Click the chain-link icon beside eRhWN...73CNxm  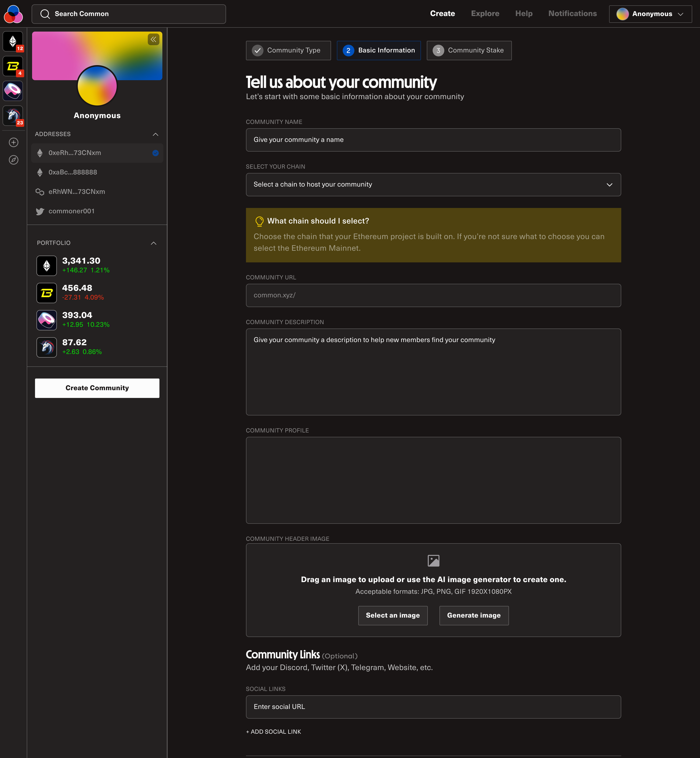40,192
